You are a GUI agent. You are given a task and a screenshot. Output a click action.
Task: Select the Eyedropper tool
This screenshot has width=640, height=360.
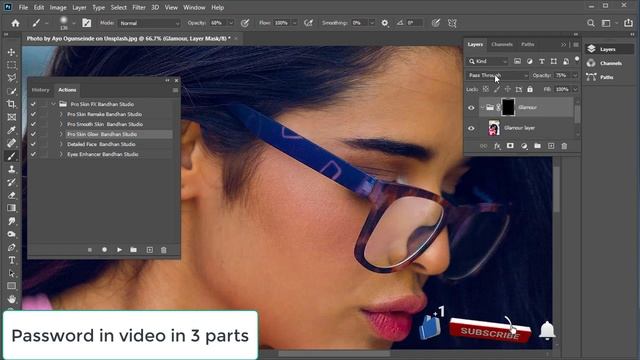tap(11, 130)
